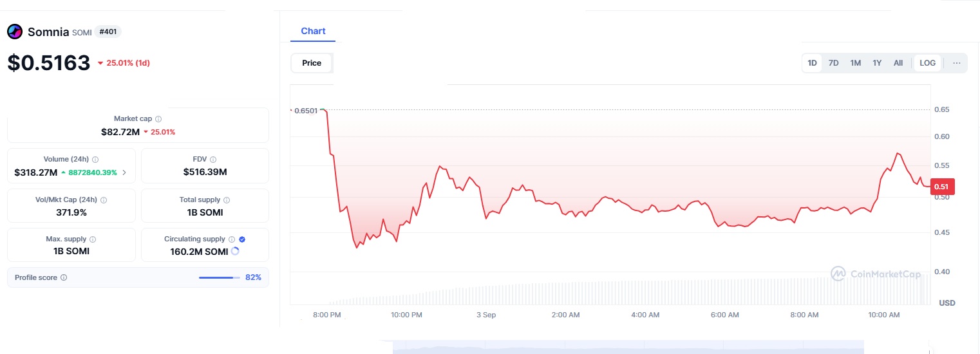Screen dimensions: 980x354
Task: Click the #401 rank badge
Action: pyautogui.click(x=108, y=32)
